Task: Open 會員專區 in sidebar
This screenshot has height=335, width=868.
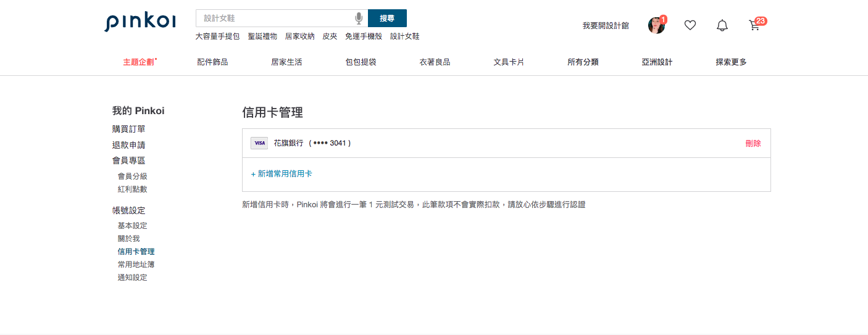Action: pos(128,160)
